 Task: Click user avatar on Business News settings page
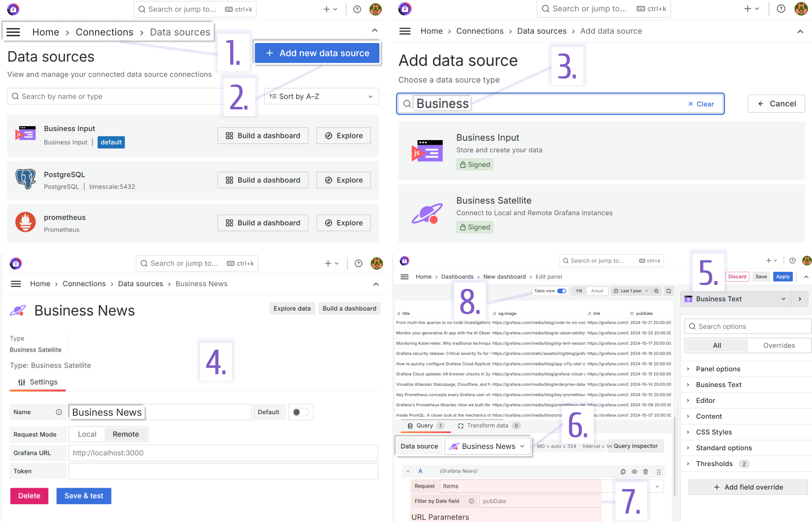(376, 263)
